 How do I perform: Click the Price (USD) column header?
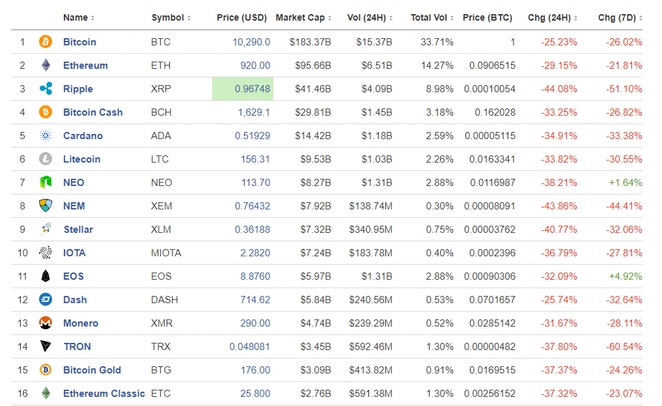click(x=242, y=18)
